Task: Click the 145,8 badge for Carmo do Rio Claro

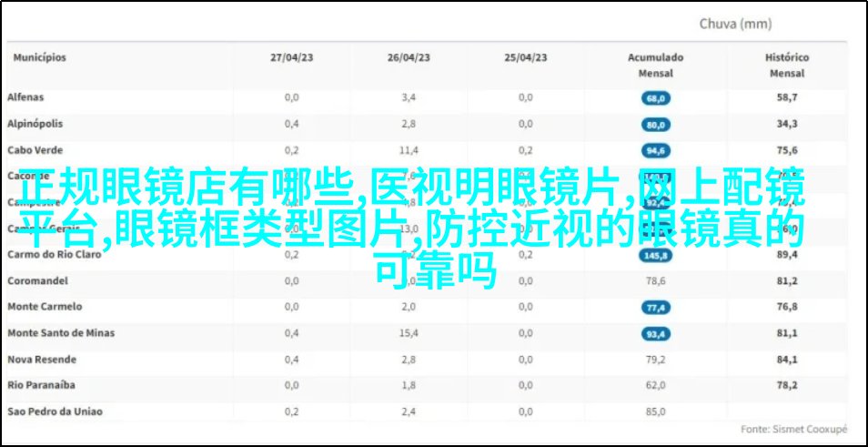Action: click(x=655, y=256)
